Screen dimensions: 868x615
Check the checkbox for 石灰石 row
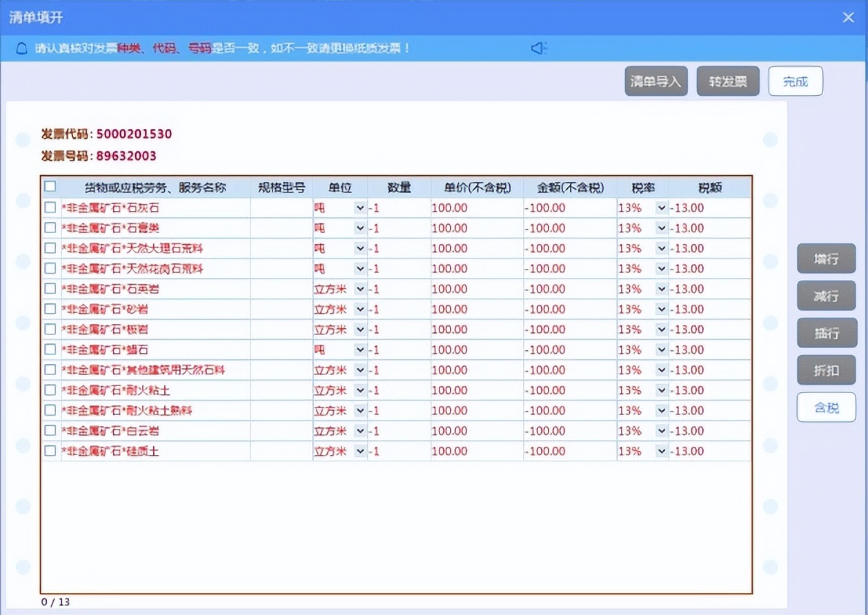[50, 208]
